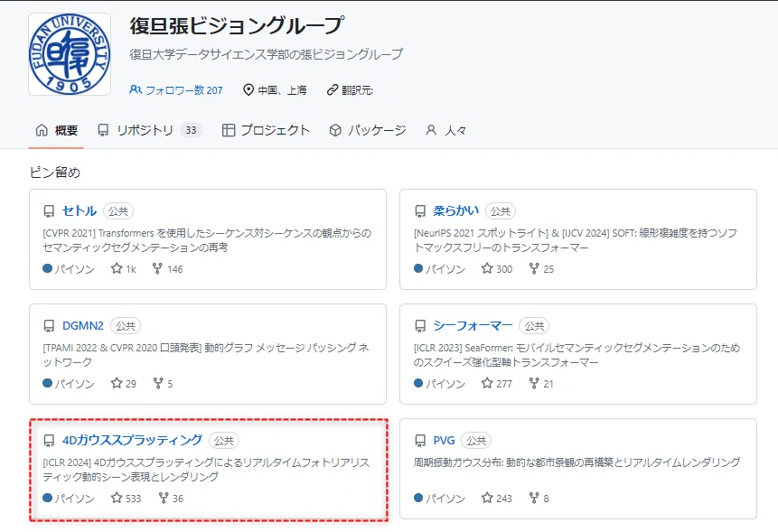Image resolution: width=778 pixels, height=532 pixels.
Task: Click the シーフォーマー card ICLR 2023 description
Action: click(x=576, y=355)
